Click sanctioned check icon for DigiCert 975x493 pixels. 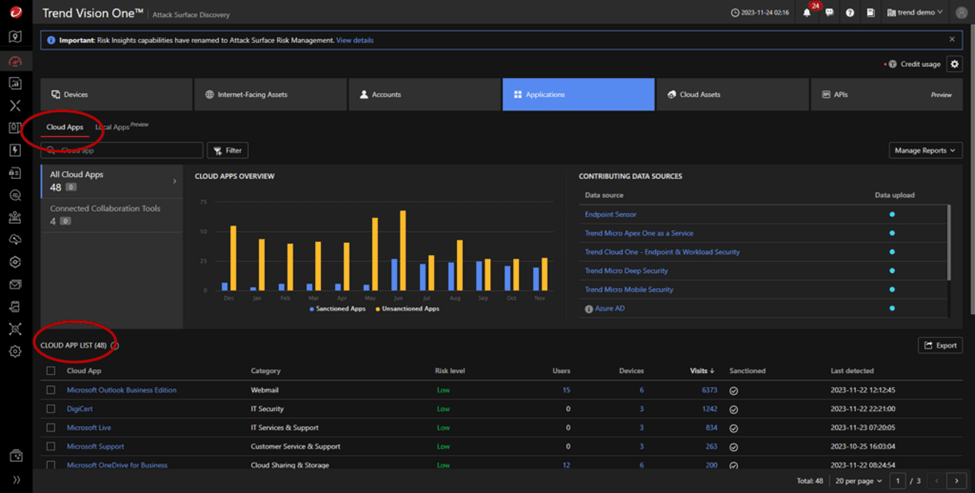734,410
